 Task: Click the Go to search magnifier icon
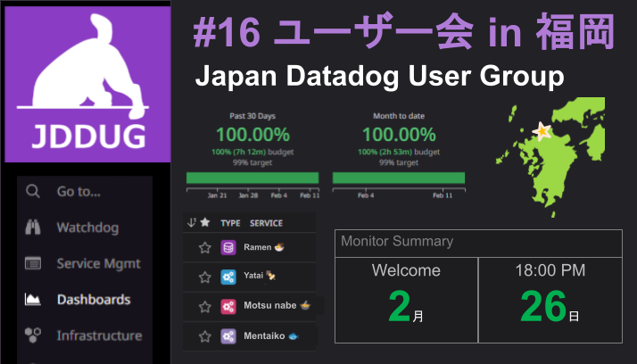(x=33, y=192)
